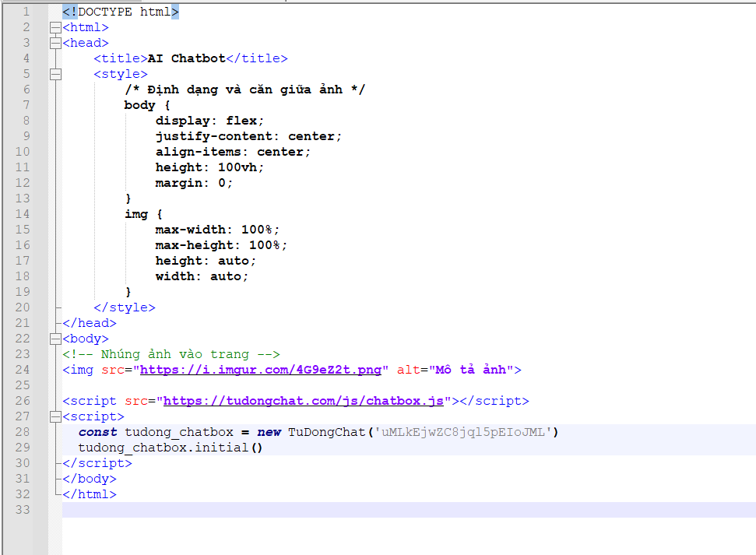Click the 'height: 100vh;' line

pyautogui.click(x=209, y=167)
